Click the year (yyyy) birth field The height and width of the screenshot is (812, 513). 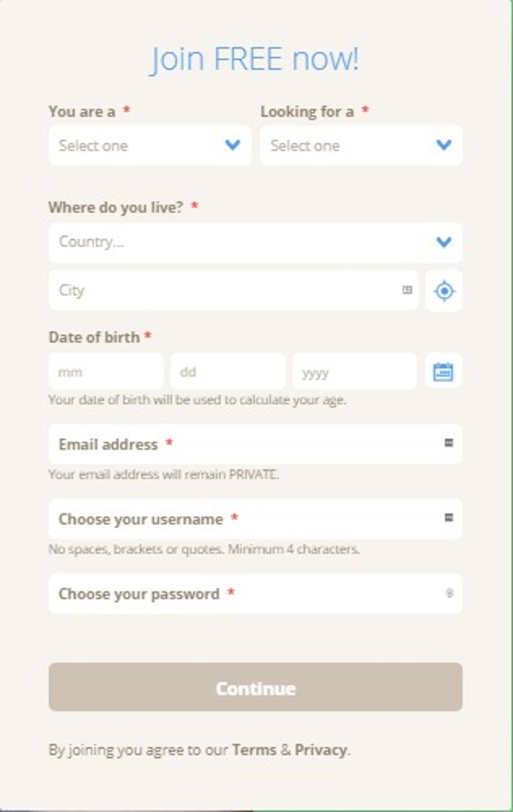click(354, 372)
